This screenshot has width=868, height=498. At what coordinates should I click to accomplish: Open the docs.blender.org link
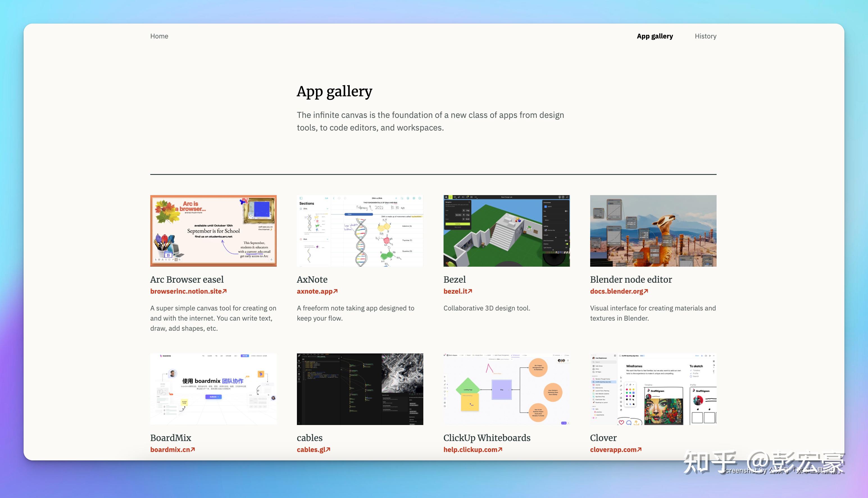point(619,291)
